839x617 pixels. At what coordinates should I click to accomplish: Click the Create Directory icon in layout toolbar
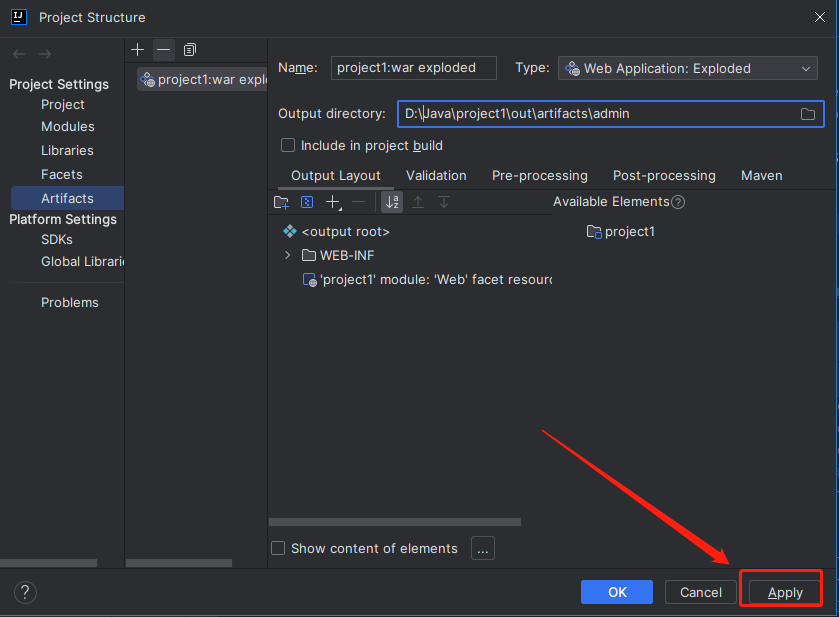282,202
